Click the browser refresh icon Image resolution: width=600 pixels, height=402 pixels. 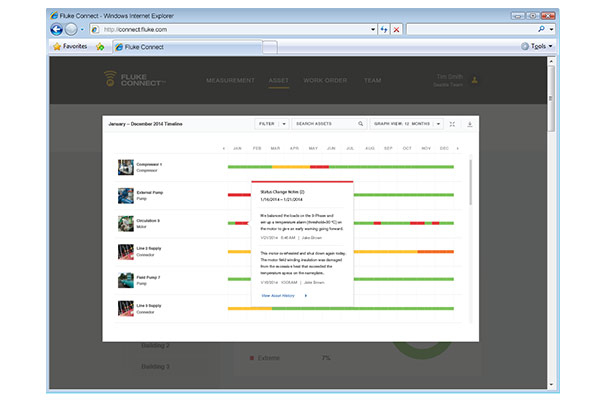point(384,30)
